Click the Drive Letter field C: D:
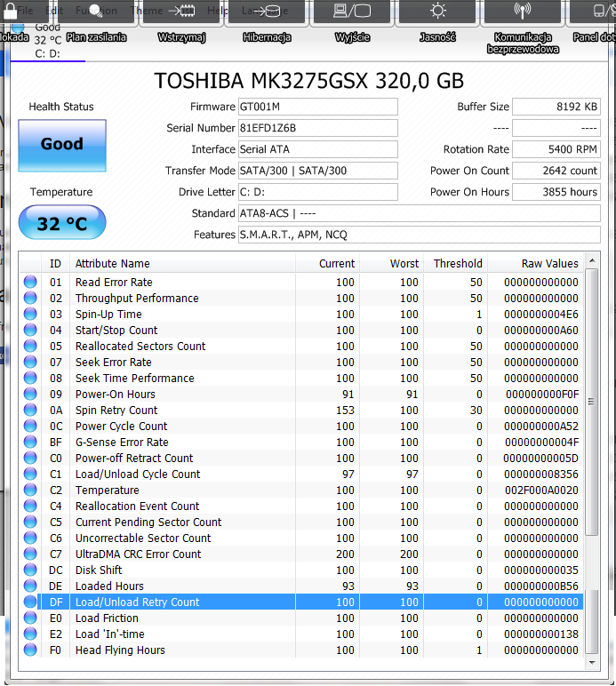Viewport: 616px width, 686px height. point(318,192)
